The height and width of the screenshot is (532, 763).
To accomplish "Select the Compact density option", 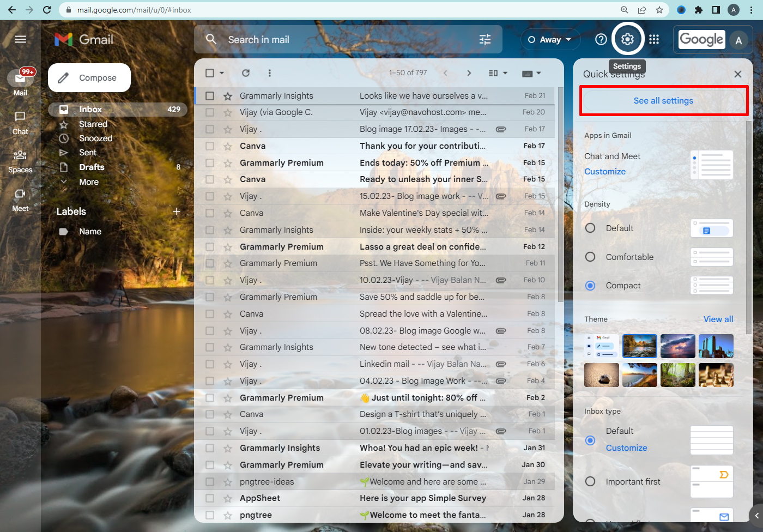I will [x=590, y=286].
